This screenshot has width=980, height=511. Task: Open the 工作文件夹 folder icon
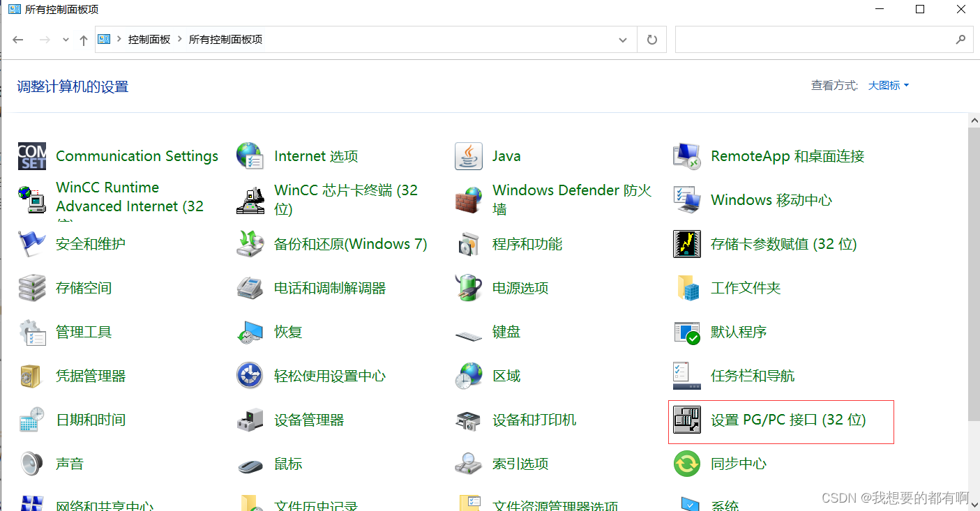[x=687, y=288]
